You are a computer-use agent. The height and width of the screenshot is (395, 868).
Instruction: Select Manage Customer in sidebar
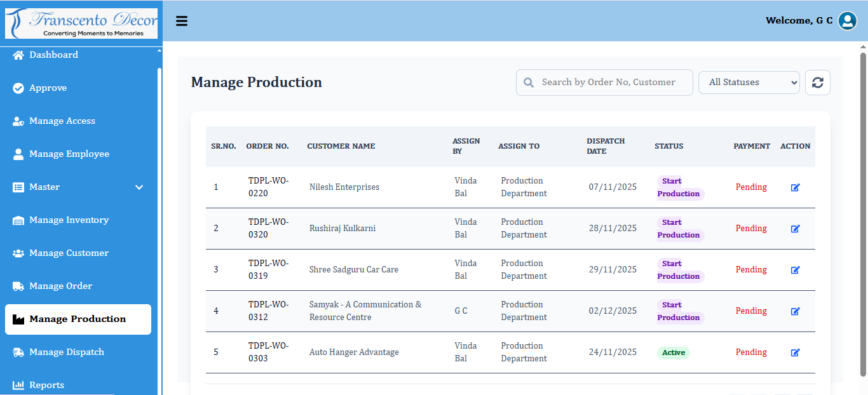pos(69,253)
